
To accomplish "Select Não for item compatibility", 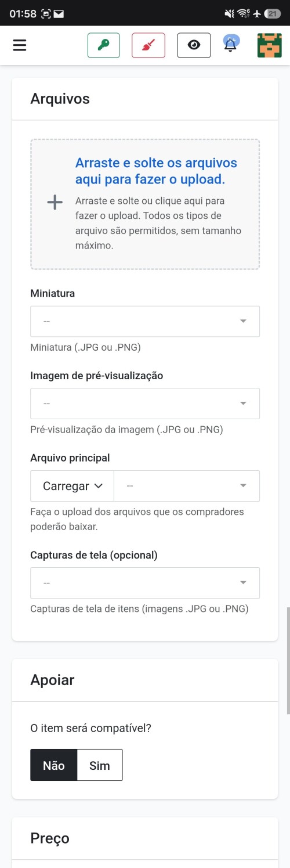I will 54,765.
